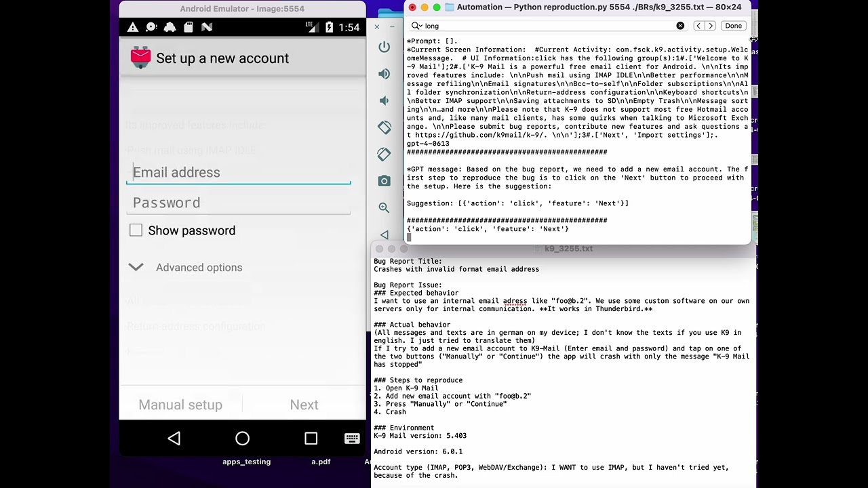Tap the Android home circle button
Screen dimensions: 868x488
click(x=242, y=439)
